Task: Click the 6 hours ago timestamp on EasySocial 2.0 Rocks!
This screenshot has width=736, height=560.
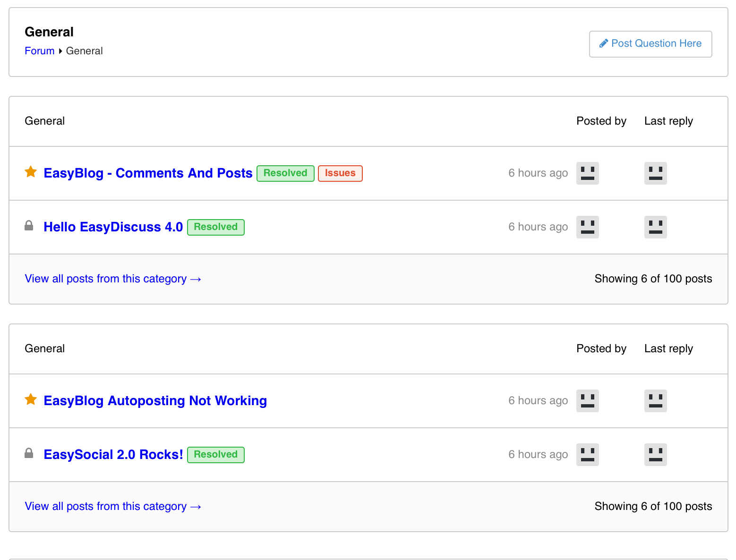Action: [x=538, y=455]
